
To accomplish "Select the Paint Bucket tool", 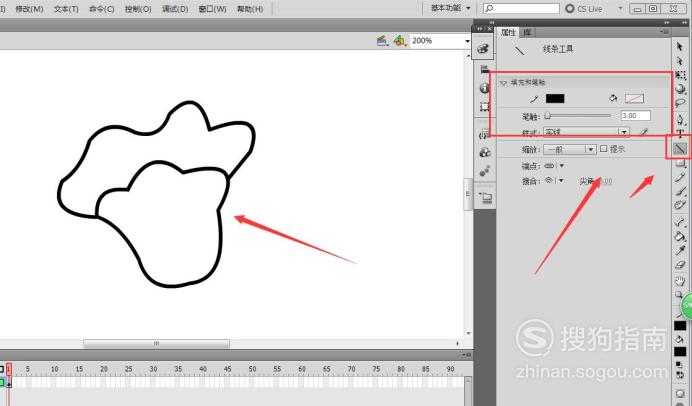I will [680, 236].
